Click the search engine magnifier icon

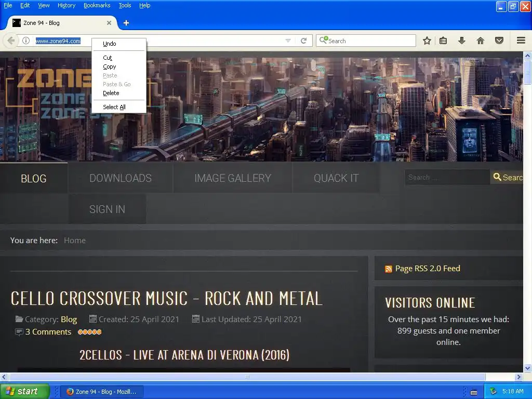(323, 40)
